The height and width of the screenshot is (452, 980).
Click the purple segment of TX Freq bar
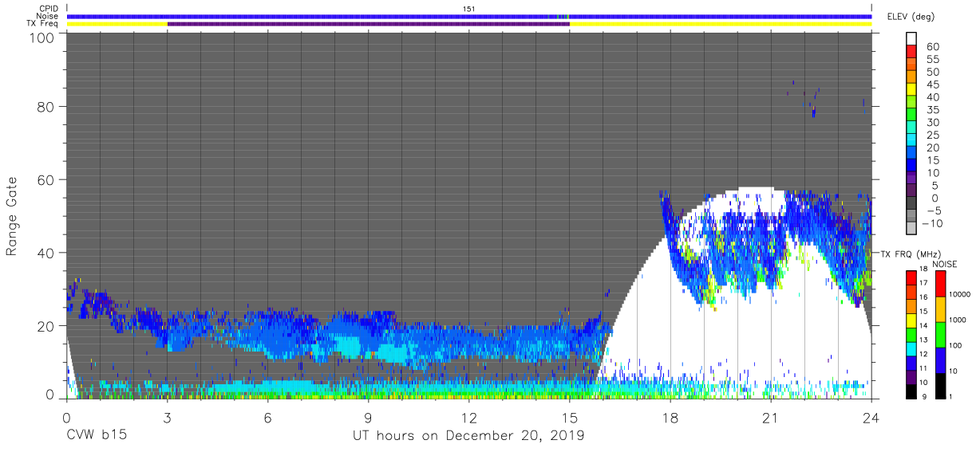(x=369, y=24)
